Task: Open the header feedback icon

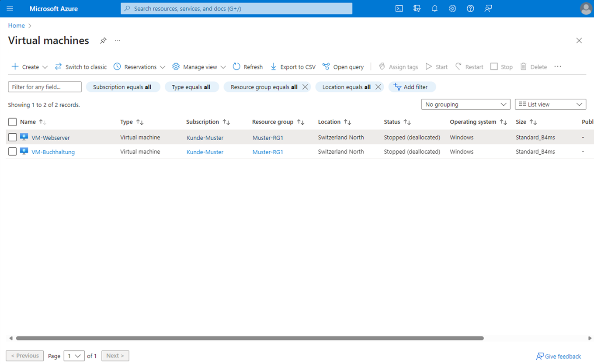Action: [x=488, y=9]
